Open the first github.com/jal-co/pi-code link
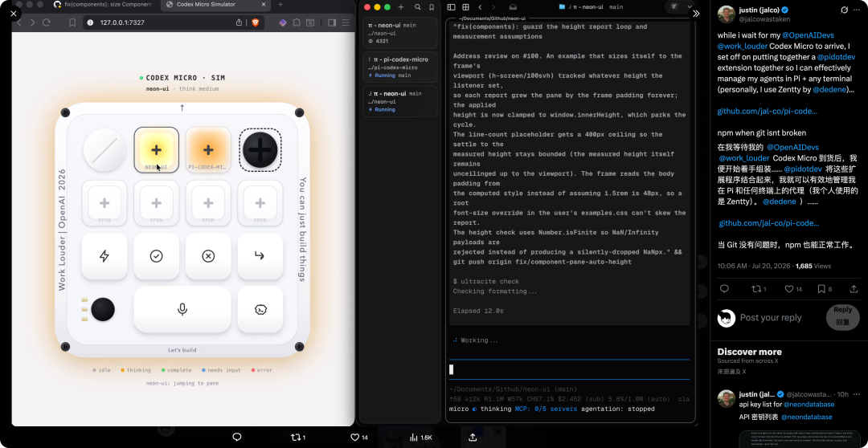 click(x=768, y=111)
